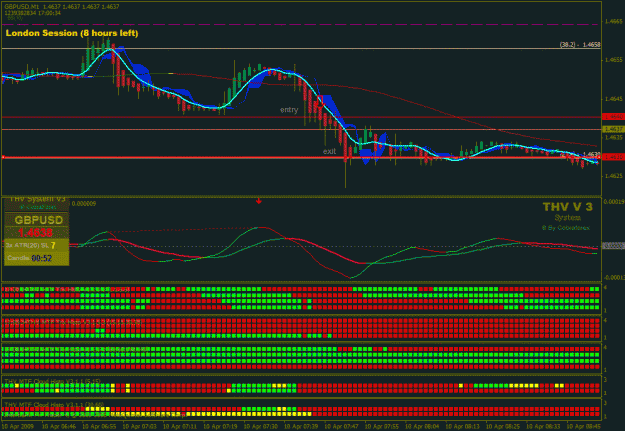Screen dimensions: 625x431
Task: Click the 1.4645 price axis label
Action: click(614, 98)
